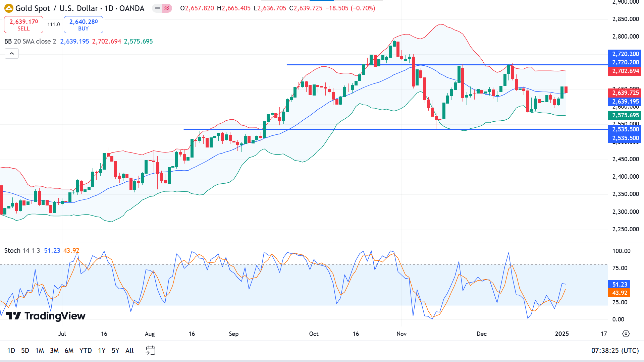The height and width of the screenshot is (362, 644).
Task: Click the UTC clock timezone selector
Action: (614, 351)
